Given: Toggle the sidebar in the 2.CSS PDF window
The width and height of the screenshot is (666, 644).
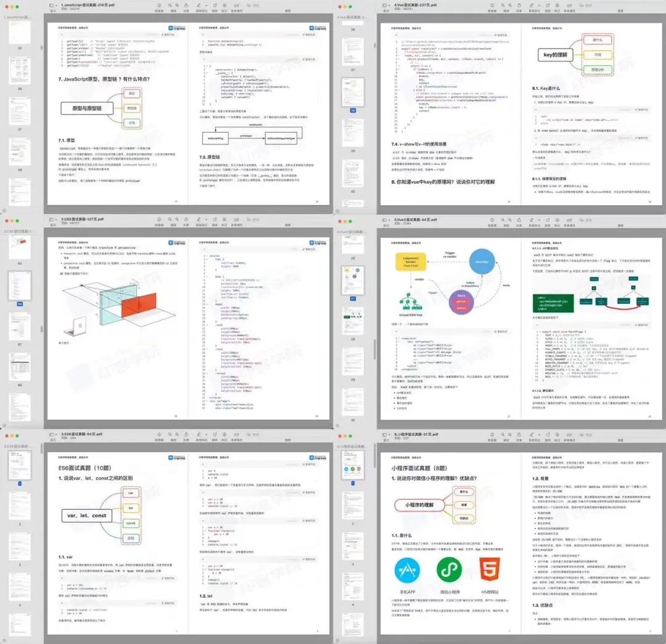Looking at the screenshot, I should pyautogui.click(x=51, y=220).
